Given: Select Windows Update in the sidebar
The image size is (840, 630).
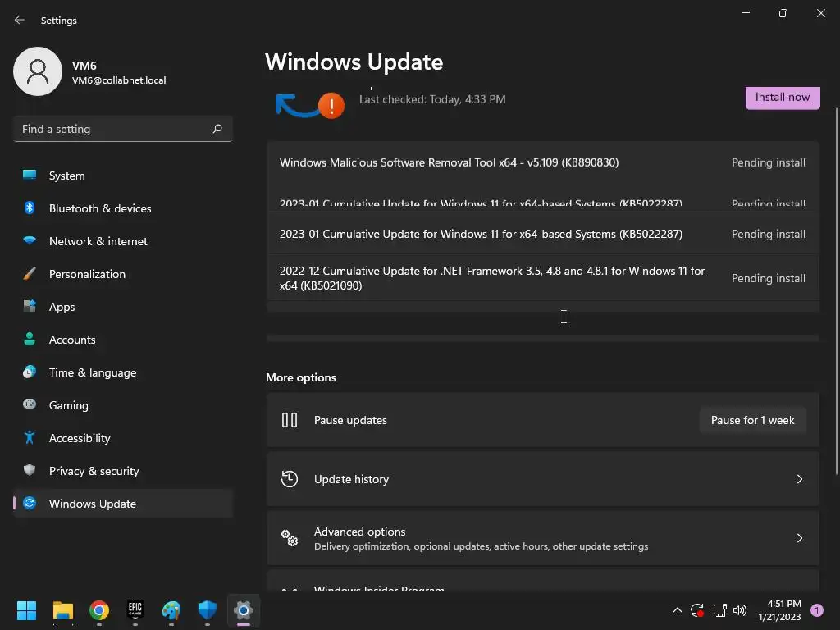Looking at the screenshot, I should click(123, 504).
